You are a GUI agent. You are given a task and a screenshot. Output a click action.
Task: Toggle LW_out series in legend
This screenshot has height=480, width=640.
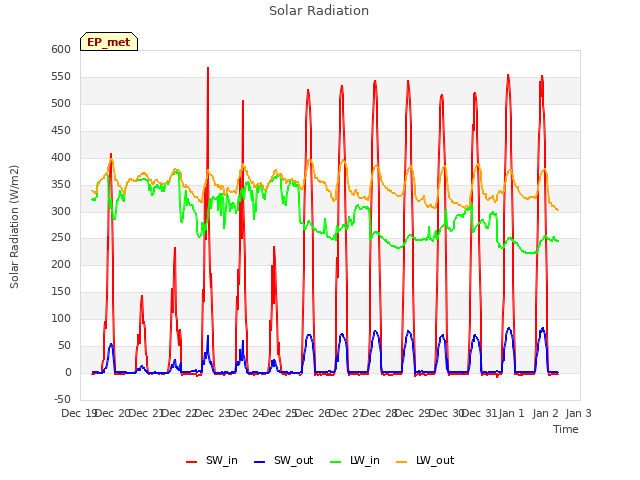(x=425, y=460)
